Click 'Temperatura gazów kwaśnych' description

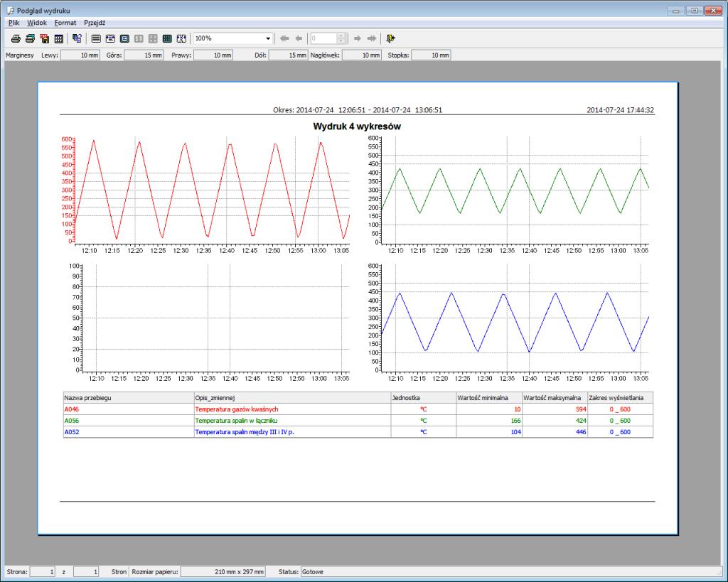[237, 409]
